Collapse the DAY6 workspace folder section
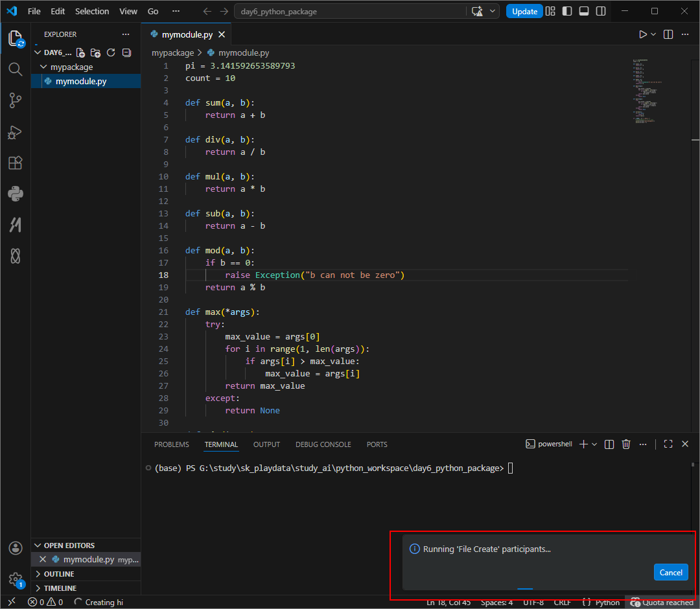700x609 pixels. click(38, 52)
